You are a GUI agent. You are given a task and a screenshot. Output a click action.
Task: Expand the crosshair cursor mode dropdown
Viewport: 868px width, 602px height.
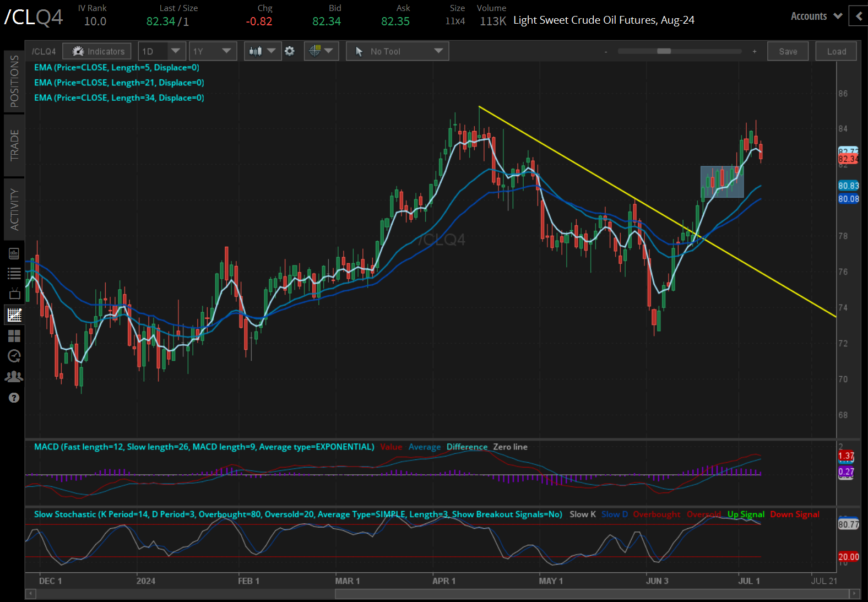pyautogui.click(x=321, y=51)
